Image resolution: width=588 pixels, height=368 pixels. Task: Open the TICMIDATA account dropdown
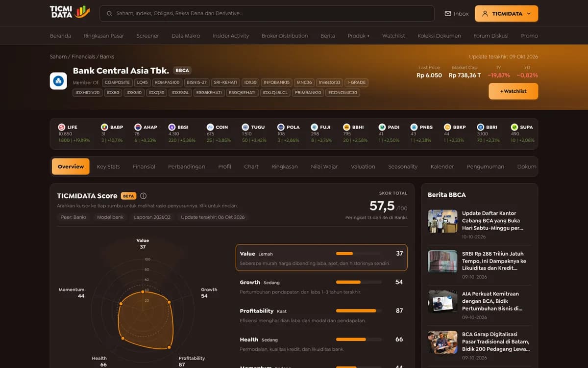[x=506, y=14]
